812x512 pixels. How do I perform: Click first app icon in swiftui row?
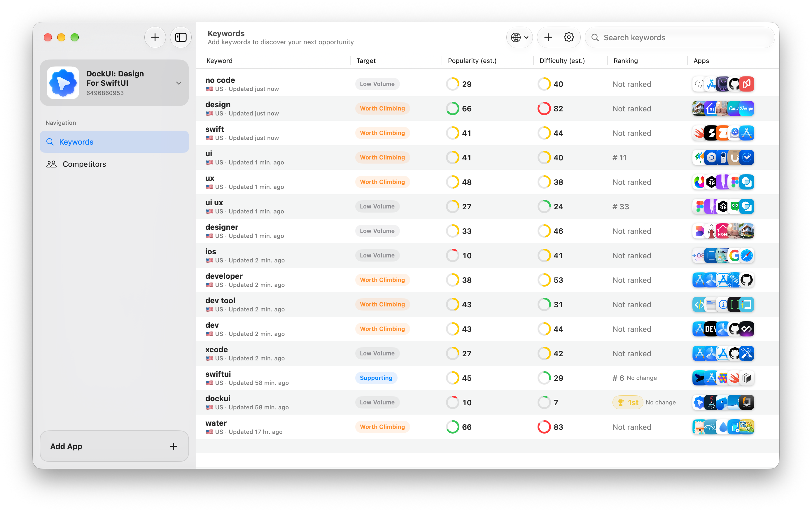[x=699, y=378]
